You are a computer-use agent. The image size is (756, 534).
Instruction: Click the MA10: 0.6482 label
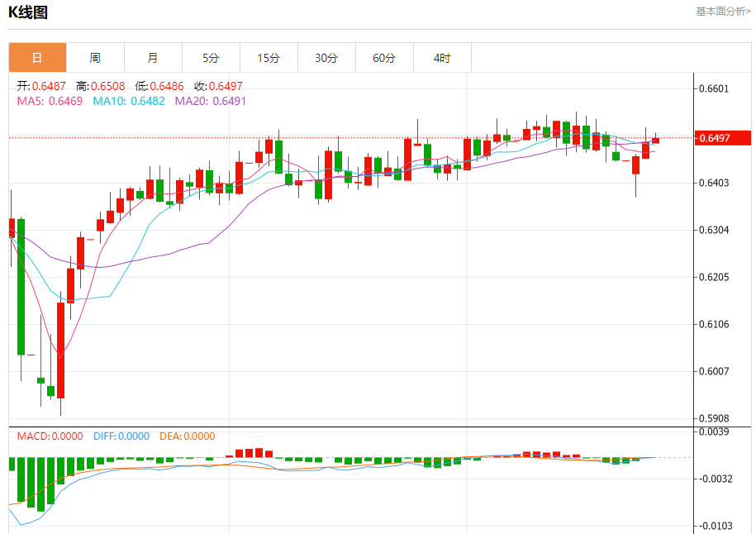pyautogui.click(x=129, y=102)
